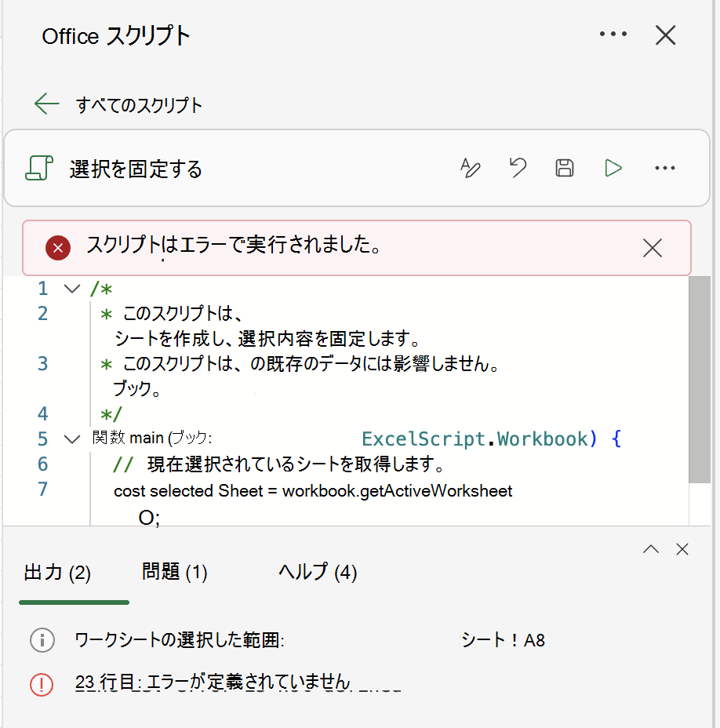Collapse the main function at line 5
Viewport: 720px width, 728px height.
[x=72, y=439]
